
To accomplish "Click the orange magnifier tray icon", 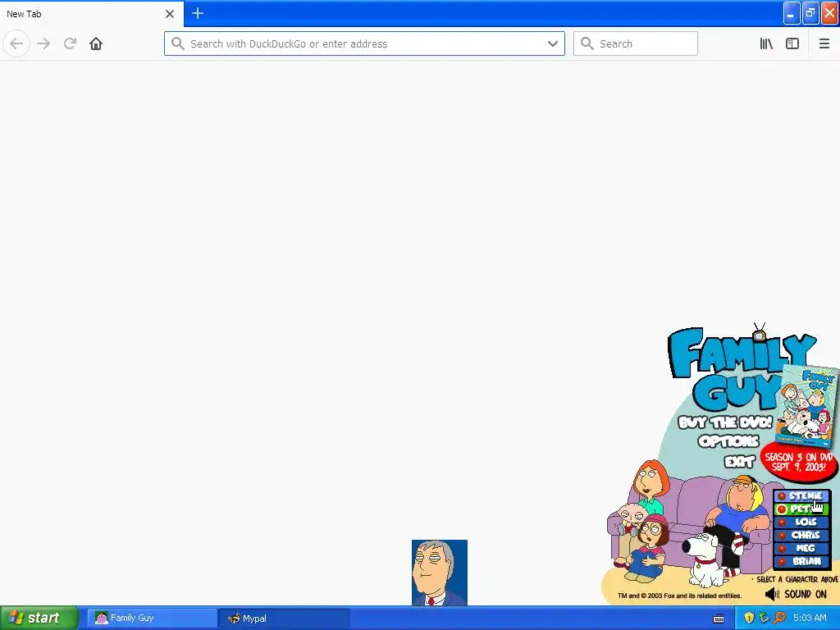I will pos(779,619).
